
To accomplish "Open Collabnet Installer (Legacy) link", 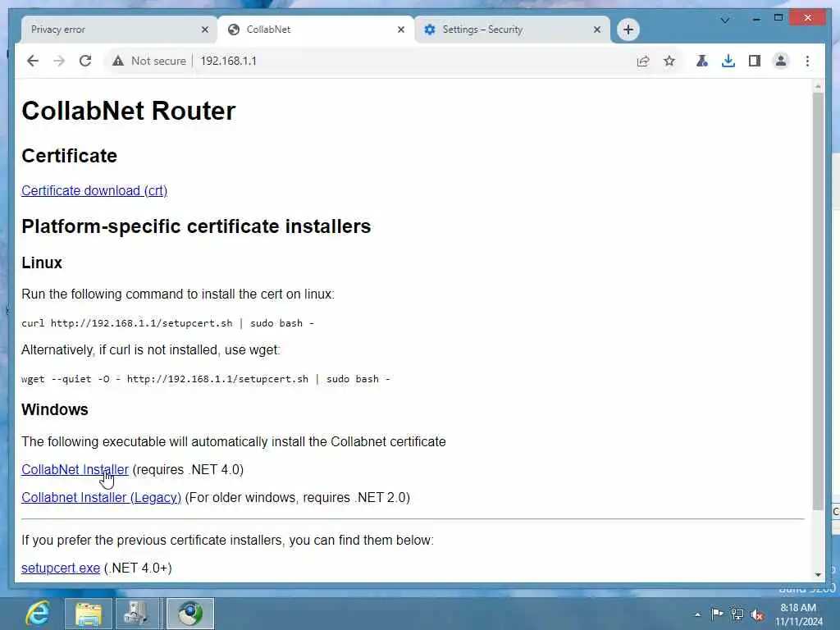I will pos(101,497).
